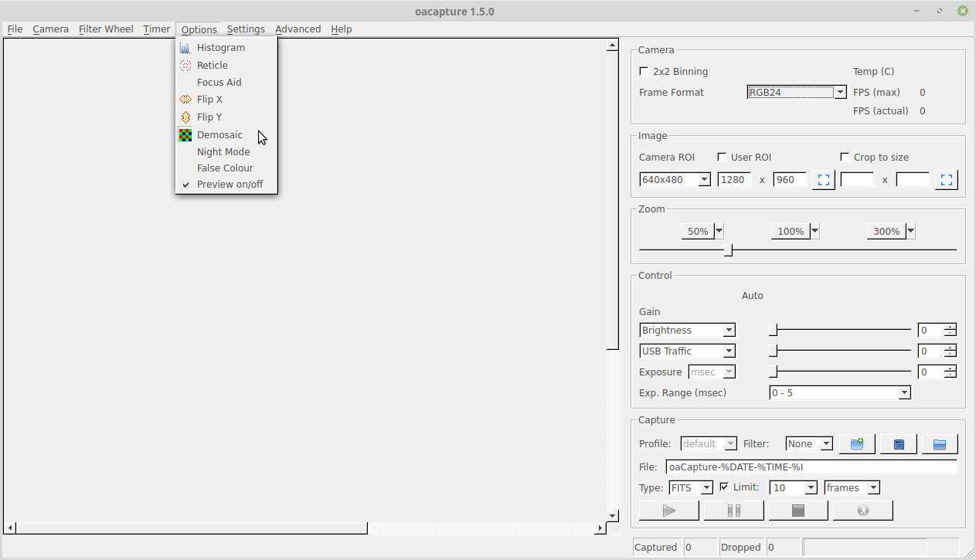
Task: Click the File name field with oaCapture-%DATE-%TIME-%I
Action: pos(811,467)
